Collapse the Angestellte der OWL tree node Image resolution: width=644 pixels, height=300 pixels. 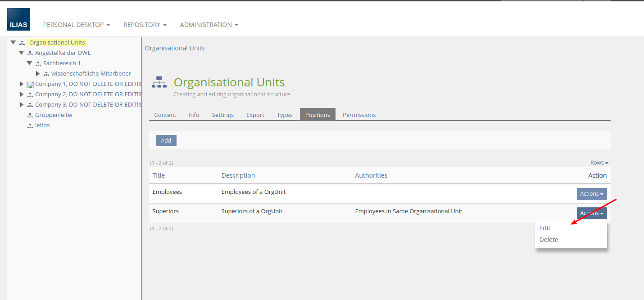(21, 53)
